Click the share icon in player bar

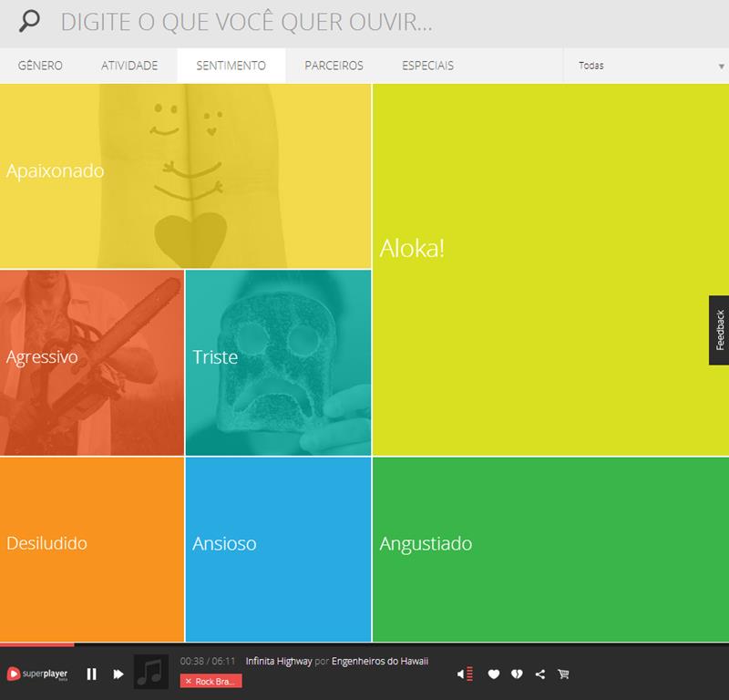tap(540, 674)
